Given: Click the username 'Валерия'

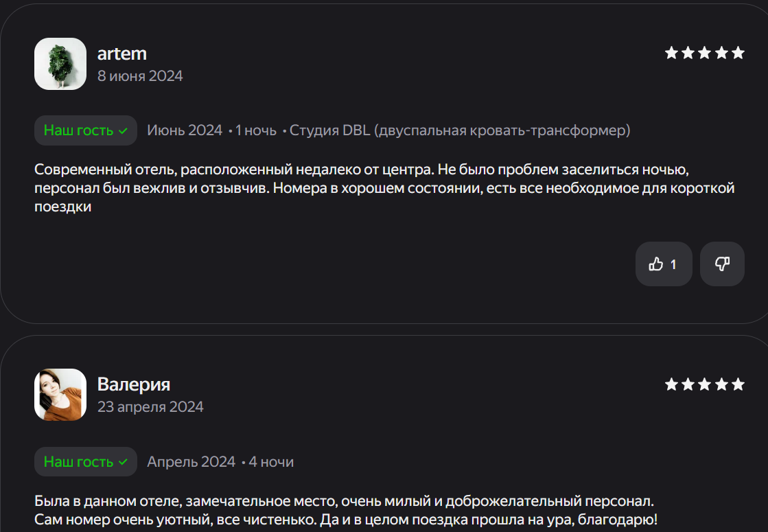Looking at the screenshot, I should coord(134,384).
